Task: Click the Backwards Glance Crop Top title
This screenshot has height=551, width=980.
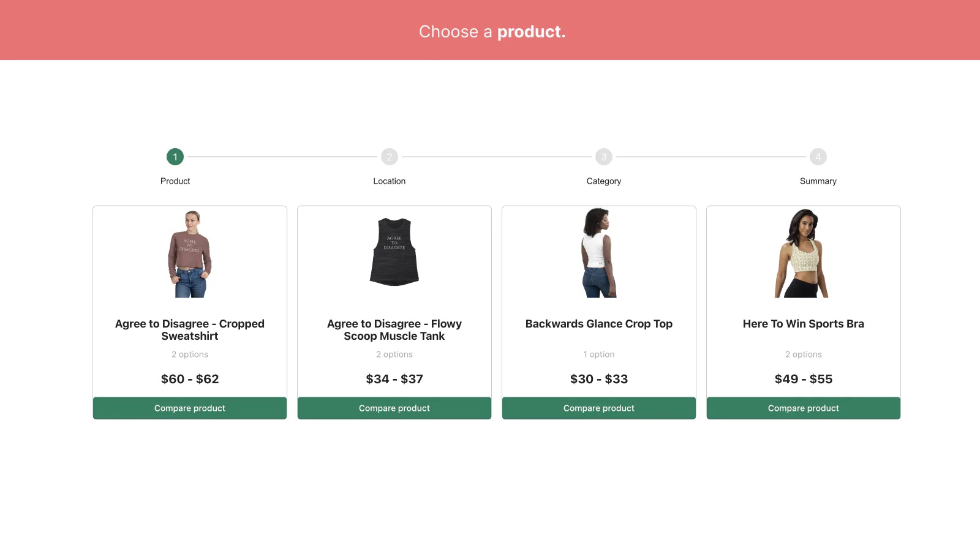Action: tap(599, 324)
